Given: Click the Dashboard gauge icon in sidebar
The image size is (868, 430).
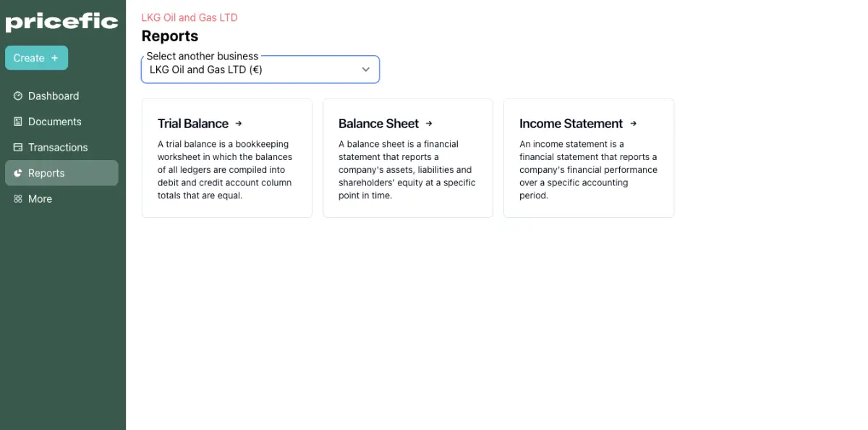Looking at the screenshot, I should pos(18,96).
